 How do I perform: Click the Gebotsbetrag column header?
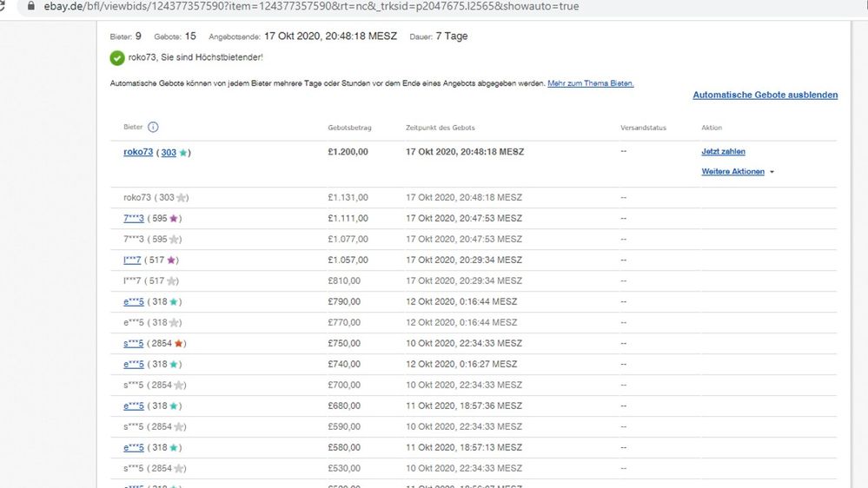point(349,128)
